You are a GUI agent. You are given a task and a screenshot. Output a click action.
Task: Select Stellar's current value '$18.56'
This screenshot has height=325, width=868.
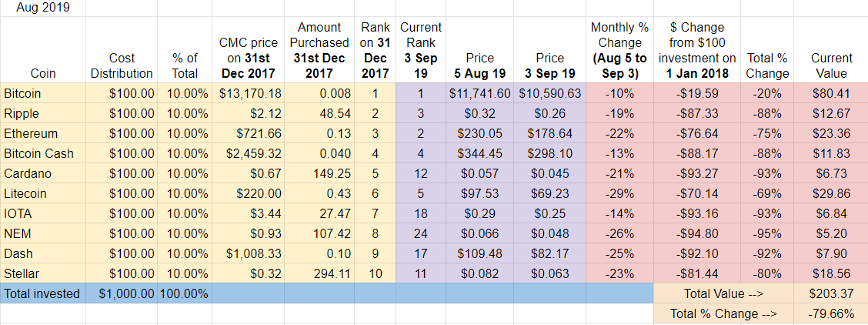point(830,273)
